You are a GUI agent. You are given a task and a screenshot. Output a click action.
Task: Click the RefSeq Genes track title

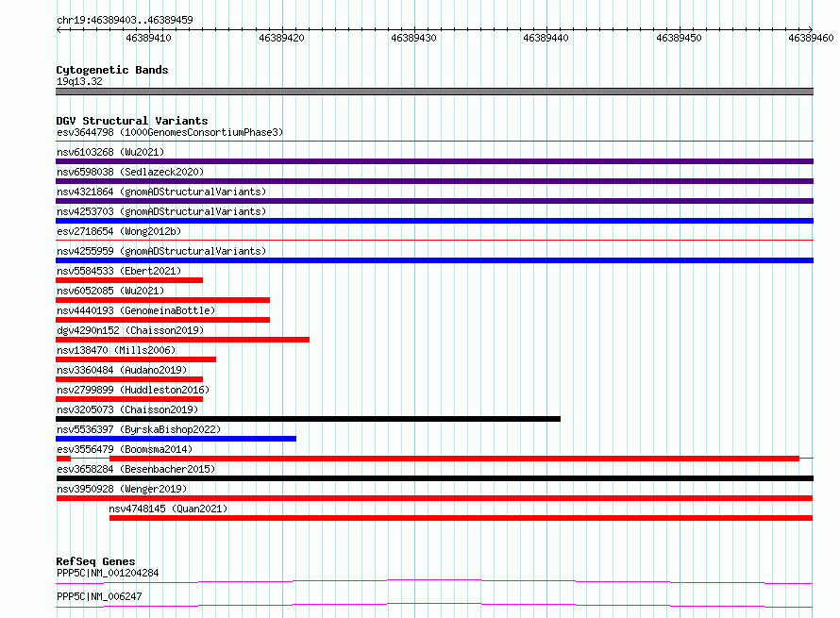(96, 561)
